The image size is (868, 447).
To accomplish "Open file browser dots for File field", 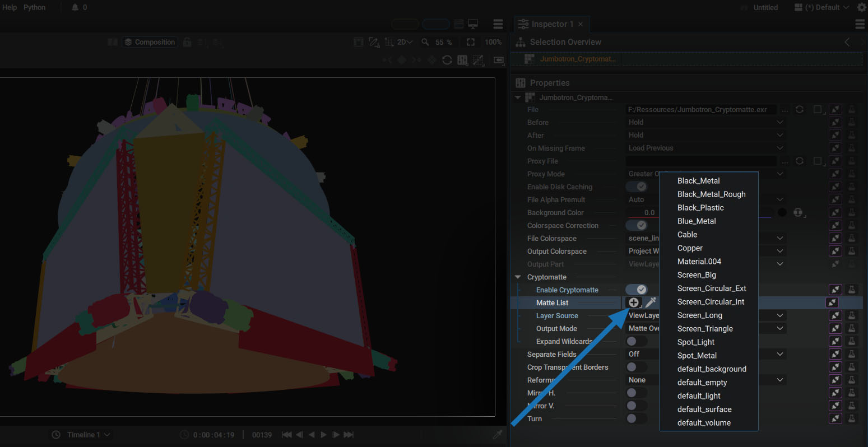I will [785, 110].
